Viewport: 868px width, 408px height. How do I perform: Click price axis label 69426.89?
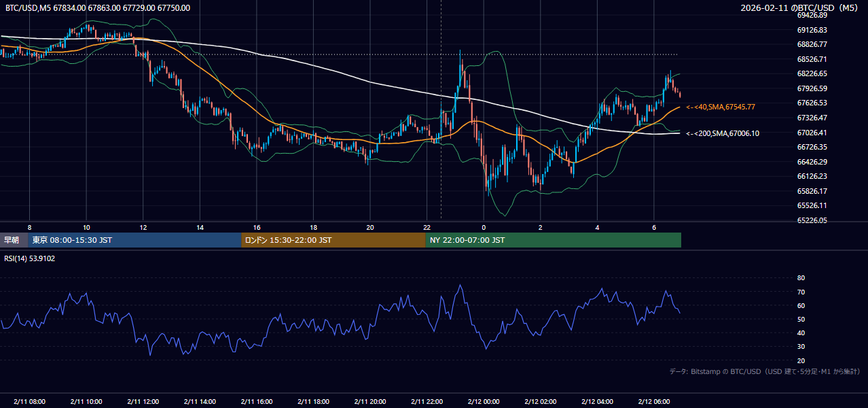click(812, 15)
